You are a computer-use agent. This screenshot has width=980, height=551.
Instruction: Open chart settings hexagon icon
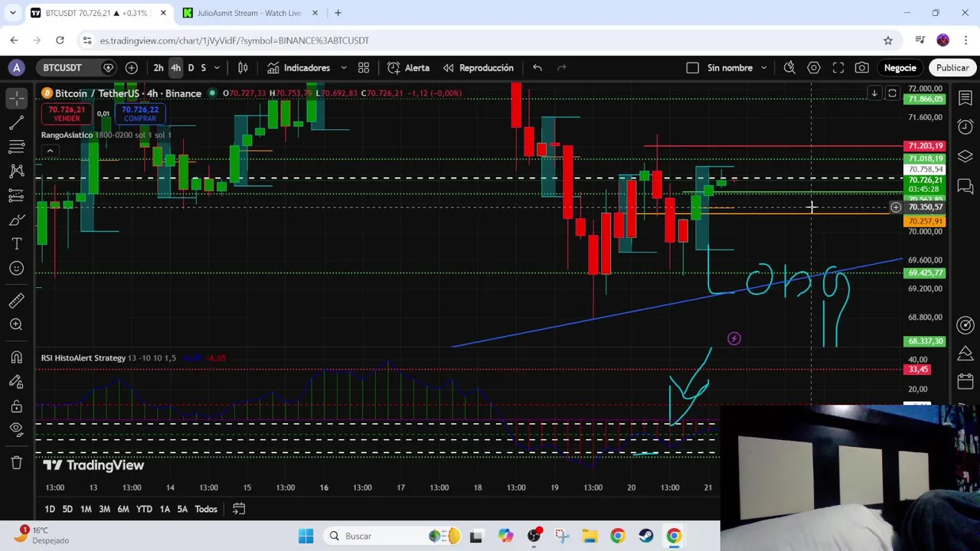pos(814,68)
